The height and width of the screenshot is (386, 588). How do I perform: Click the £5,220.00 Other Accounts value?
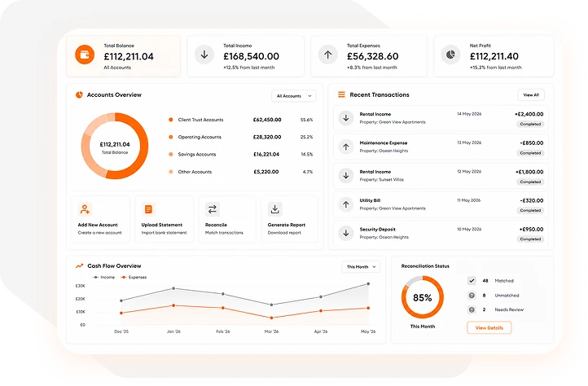click(265, 172)
